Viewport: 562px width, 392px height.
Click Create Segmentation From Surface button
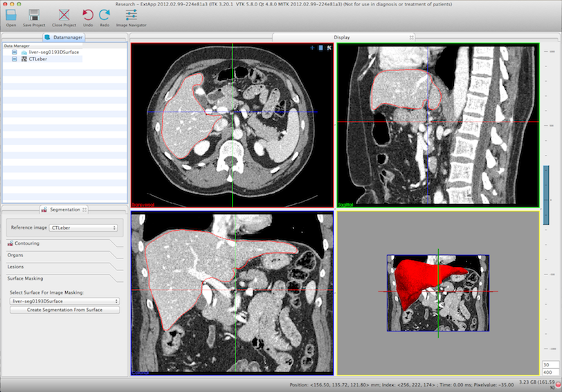tap(64, 310)
